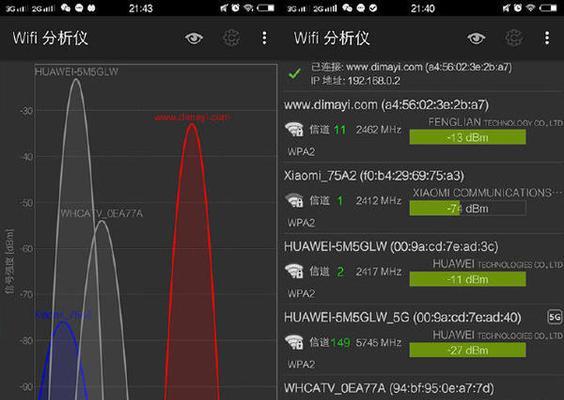The image size is (564, 400).
Task: Select the Xiaomi_75A2 signal strength bar
Action: tap(468, 208)
